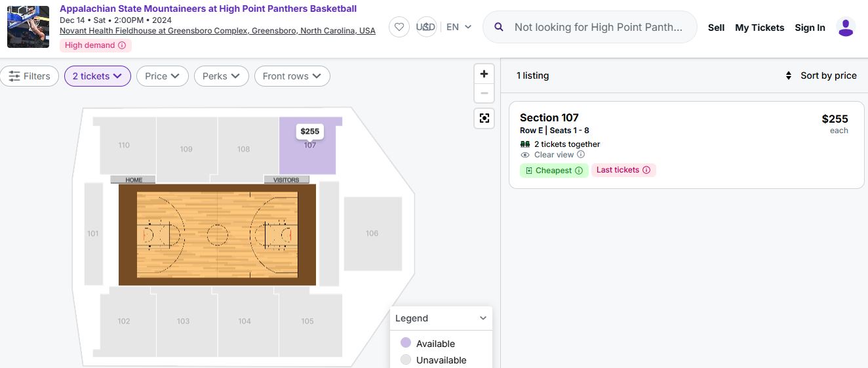Open the Perks filter dropdown

[x=221, y=76]
